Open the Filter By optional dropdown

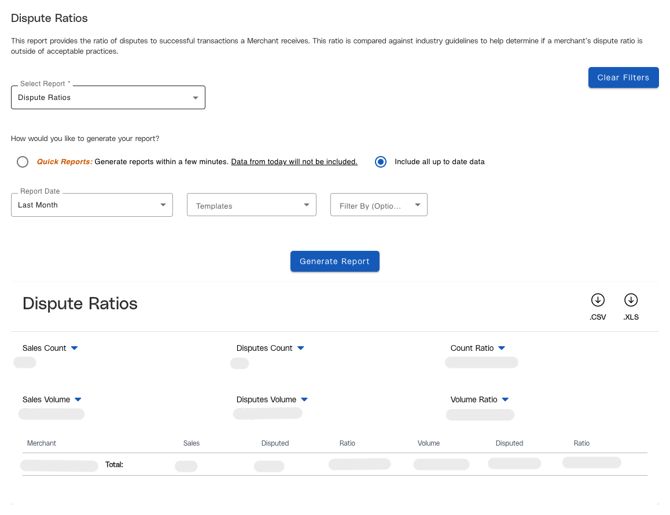click(378, 205)
